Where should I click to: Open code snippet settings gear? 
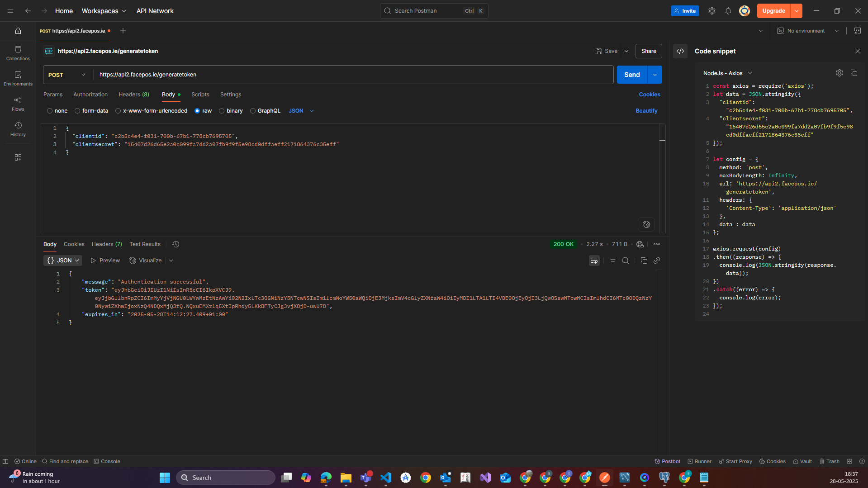click(x=840, y=73)
